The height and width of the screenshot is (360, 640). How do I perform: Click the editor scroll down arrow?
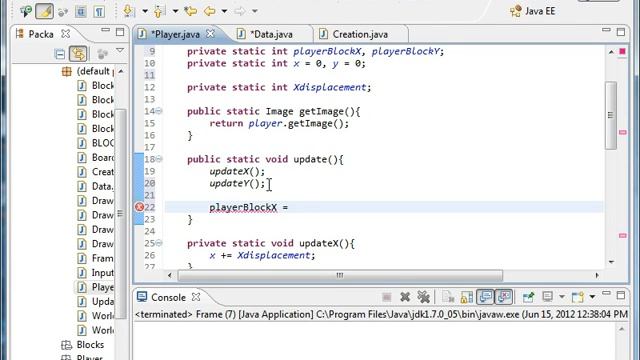(611, 262)
